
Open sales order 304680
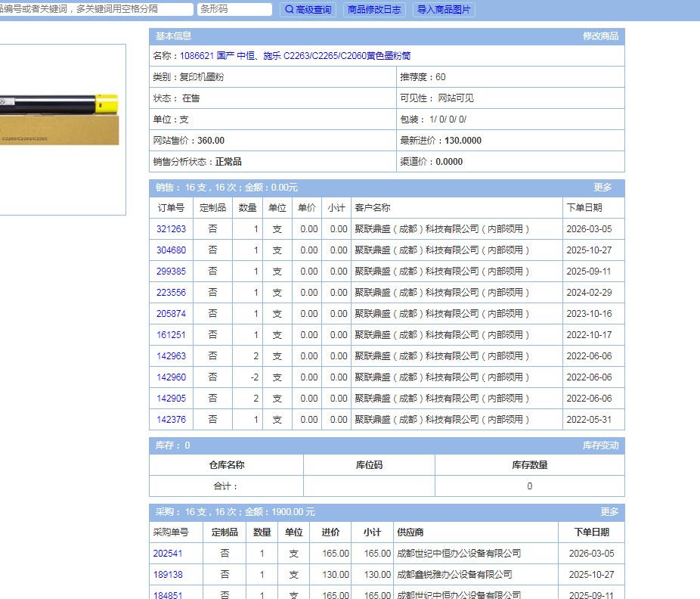point(171,250)
